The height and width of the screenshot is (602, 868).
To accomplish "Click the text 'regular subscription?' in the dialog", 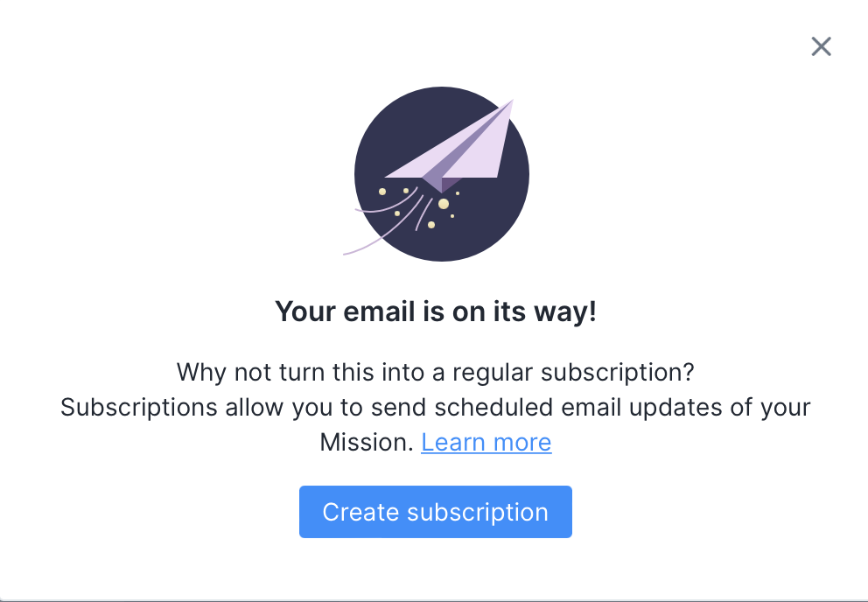I will 575,372.
